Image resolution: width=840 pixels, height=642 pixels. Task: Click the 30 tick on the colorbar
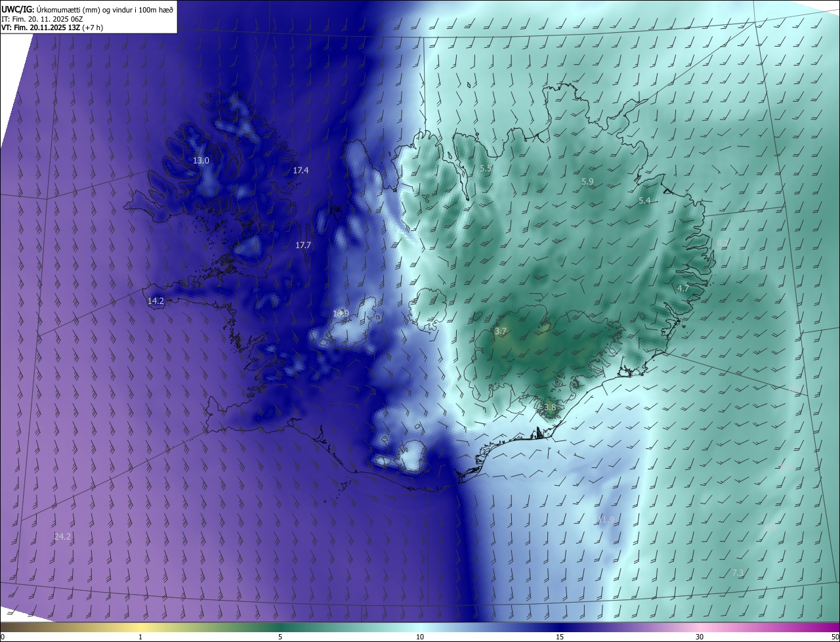(700, 637)
